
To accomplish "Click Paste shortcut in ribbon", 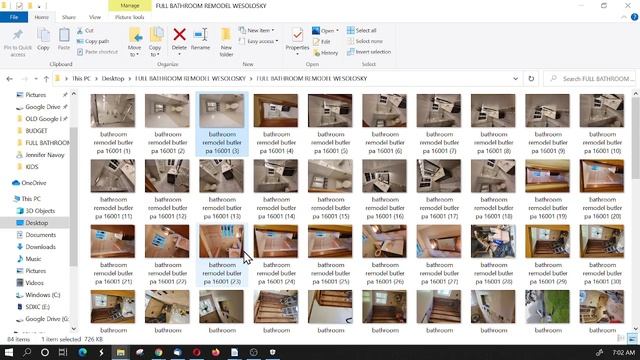I will [97, 52].
